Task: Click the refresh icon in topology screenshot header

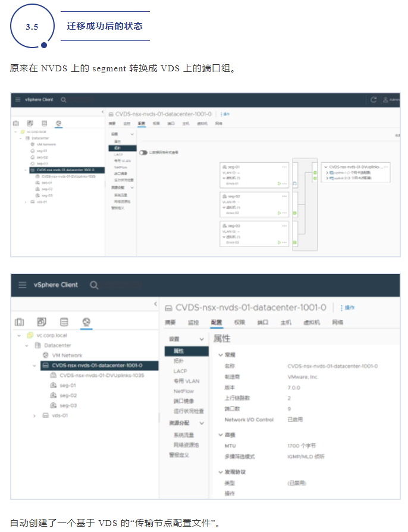Action: tap(374, 100)
